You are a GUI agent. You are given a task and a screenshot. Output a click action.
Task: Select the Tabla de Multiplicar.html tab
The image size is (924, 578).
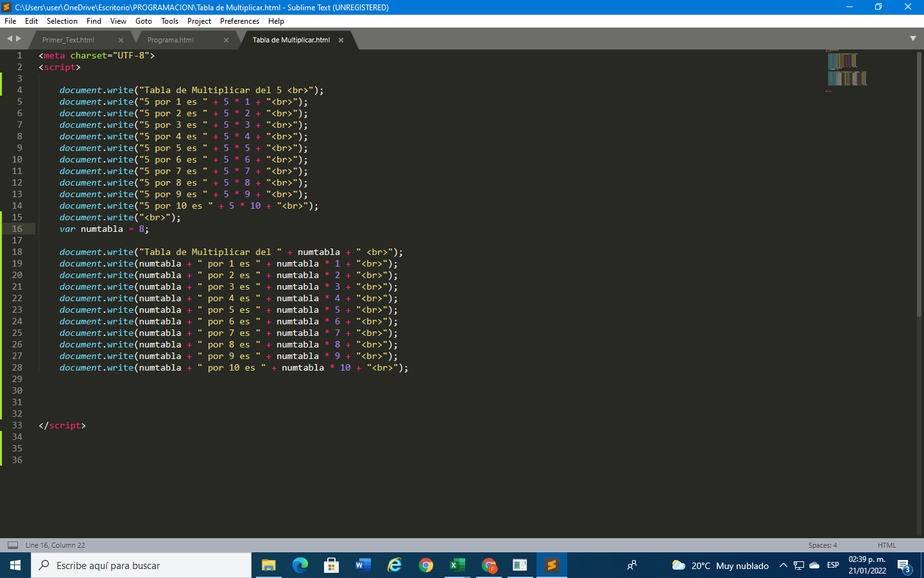click(291, 40)
